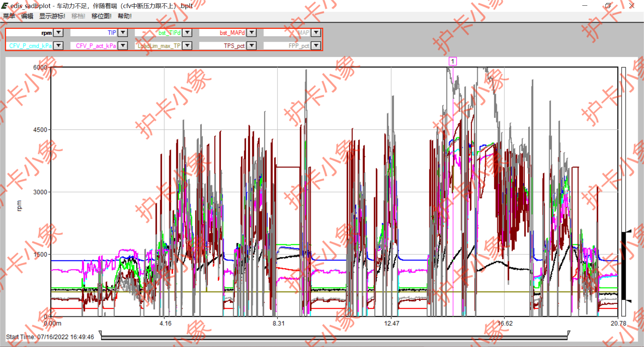Open the bst_MAPd channel dropdown arrow

pyautogui.click(x=252, y=33)
